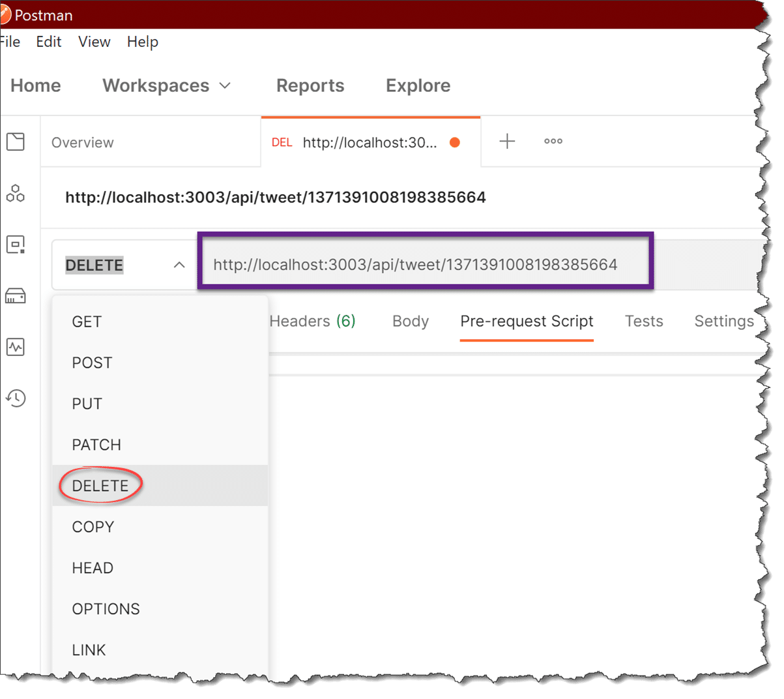Choose POST in the method list
784x699 pixels.
tap(92, 363)
